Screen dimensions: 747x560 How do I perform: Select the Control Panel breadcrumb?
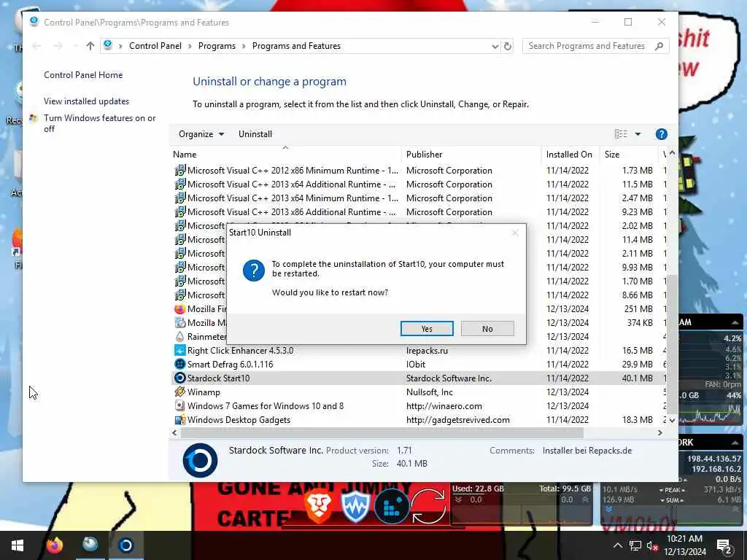coord(155,46)
